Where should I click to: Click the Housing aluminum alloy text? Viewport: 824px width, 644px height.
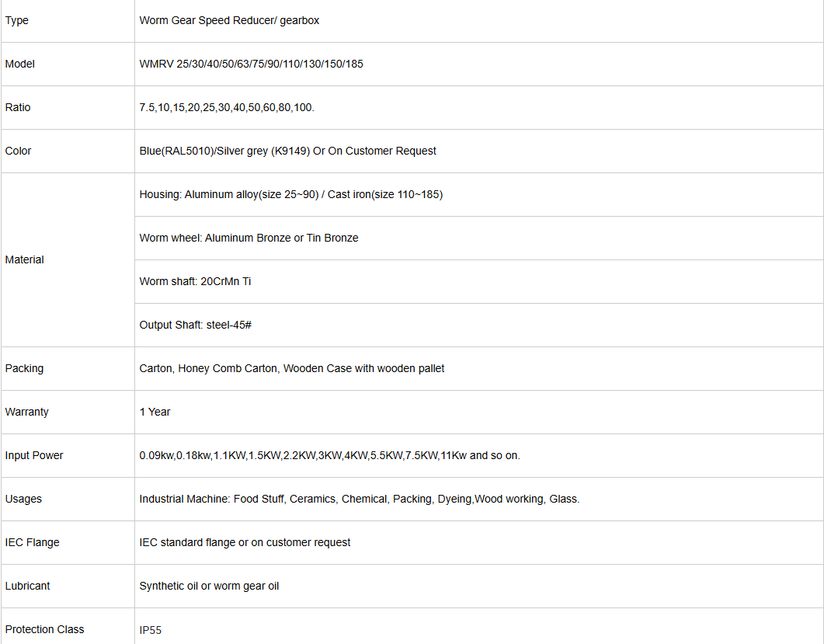click(x=290, y=194)
